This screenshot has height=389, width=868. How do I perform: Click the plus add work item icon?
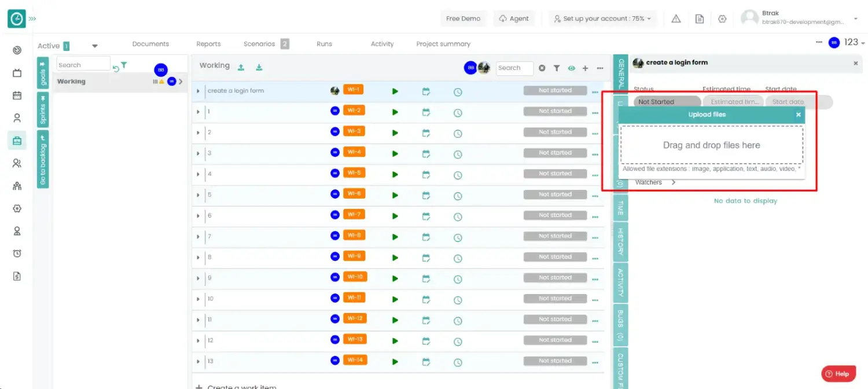(x=585, y=68)
